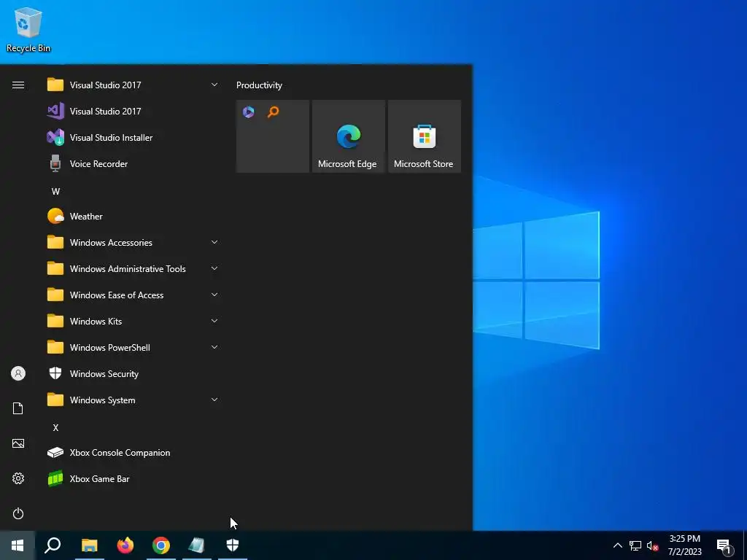Open Xbox Game Bar
Viewport: 747px width, 560px height.
(133, 478)
